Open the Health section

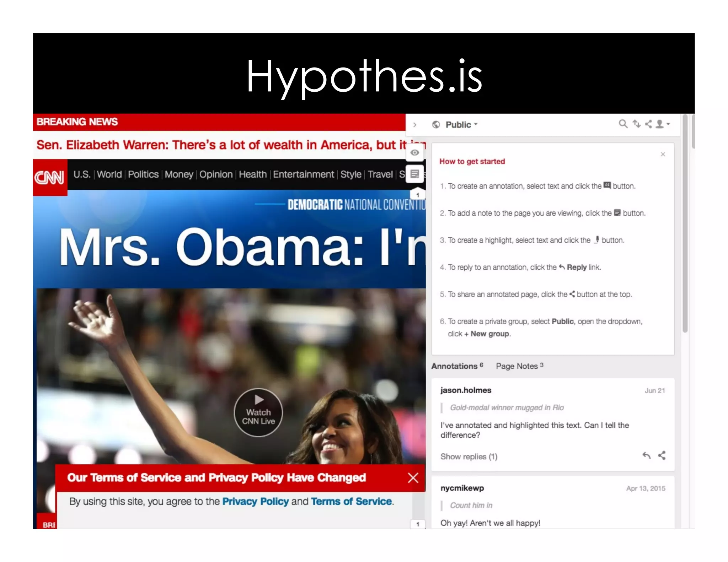(253, 174)
